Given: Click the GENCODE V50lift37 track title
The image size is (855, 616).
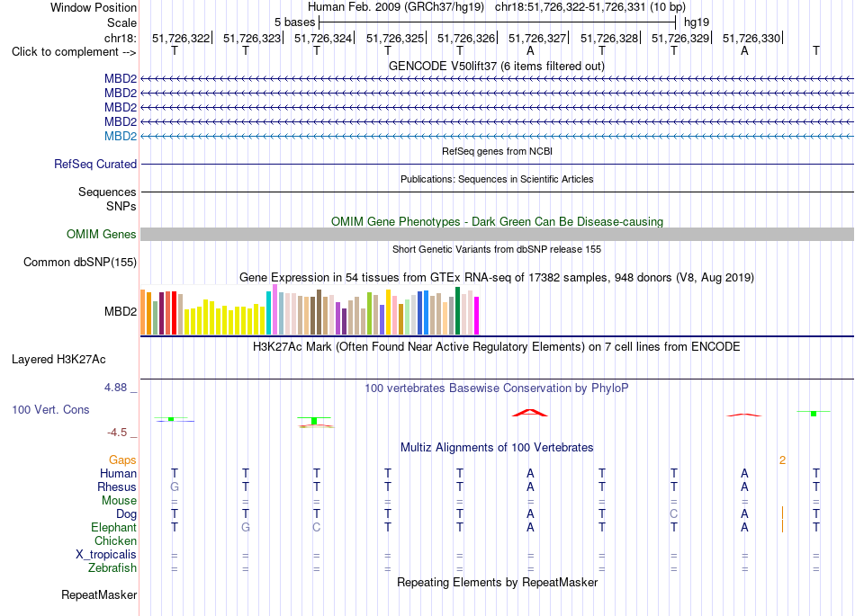Looking at the screenshot, I should pyautogui.click(x=497, y=66).
